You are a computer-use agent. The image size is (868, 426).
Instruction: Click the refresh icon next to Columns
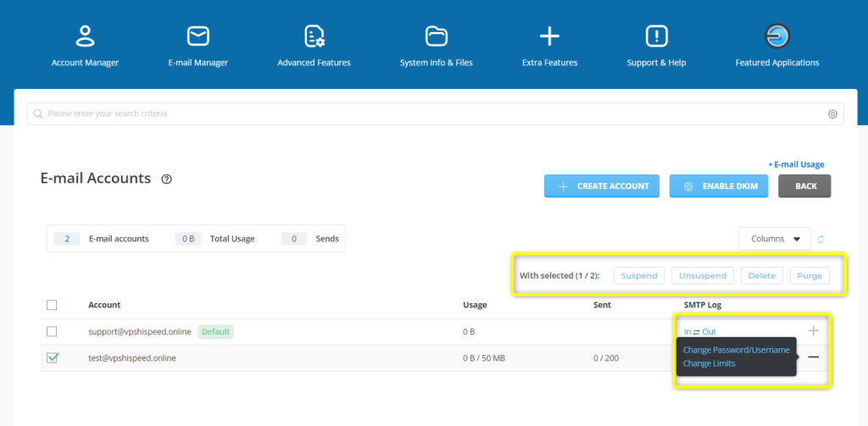pos(821,240)
